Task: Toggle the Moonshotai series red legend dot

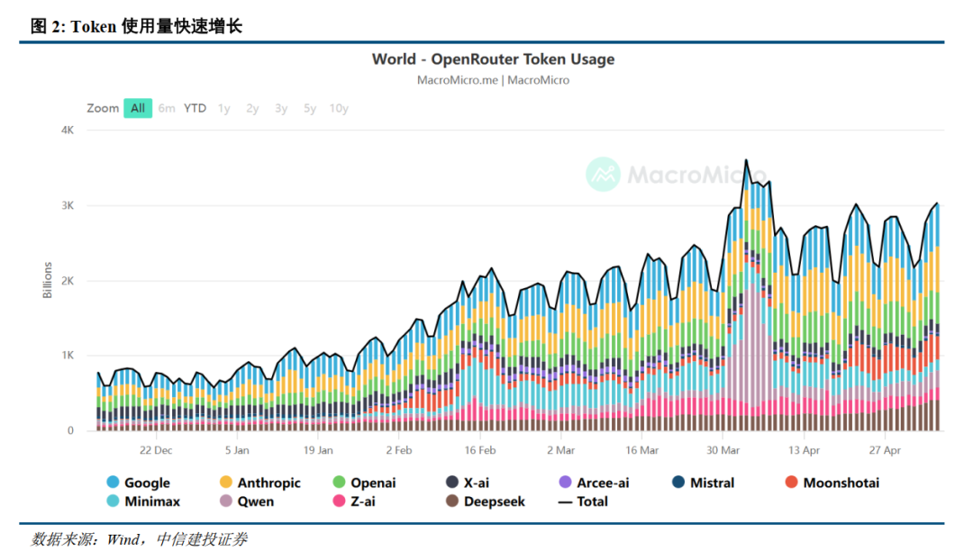Action: [791, 482]
